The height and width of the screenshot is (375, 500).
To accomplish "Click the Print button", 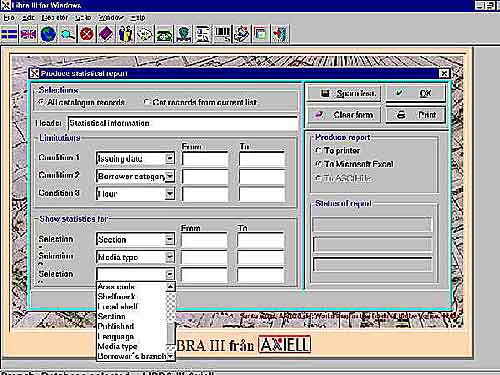I will tap(416, 115).
